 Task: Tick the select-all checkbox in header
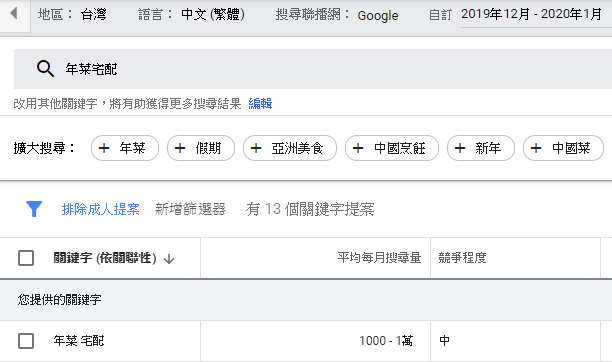(x=26, y=258)
